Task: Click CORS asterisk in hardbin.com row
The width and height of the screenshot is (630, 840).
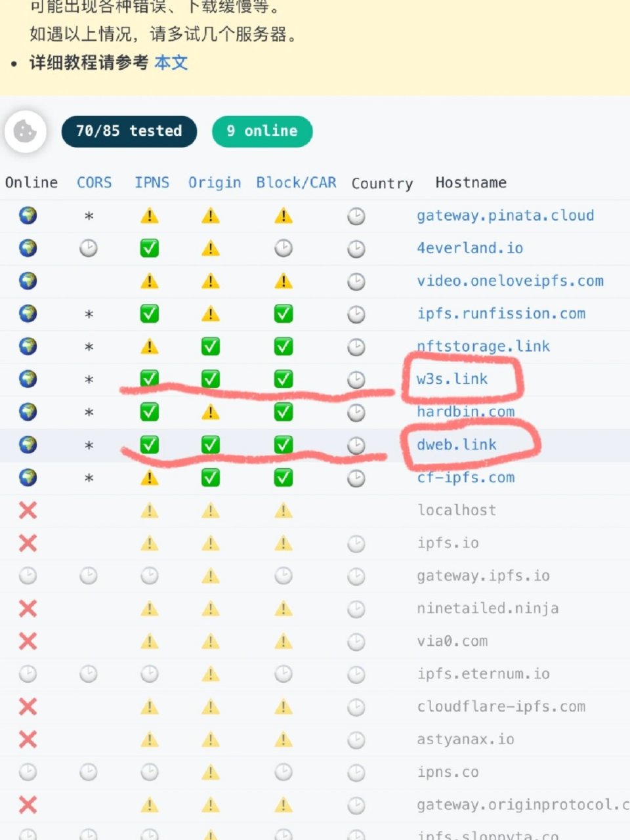Action: 89,413
